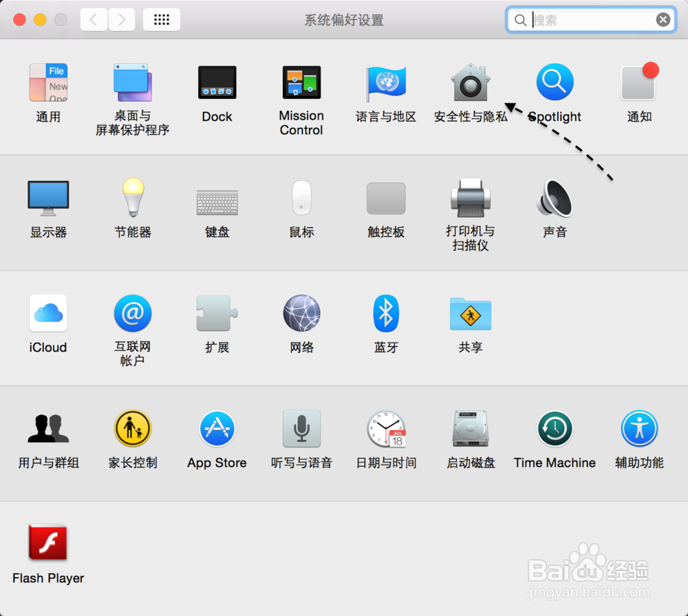Open the 通知 preference pane
The height and width of the screenshot is (616, 688).
pos(638,82)
